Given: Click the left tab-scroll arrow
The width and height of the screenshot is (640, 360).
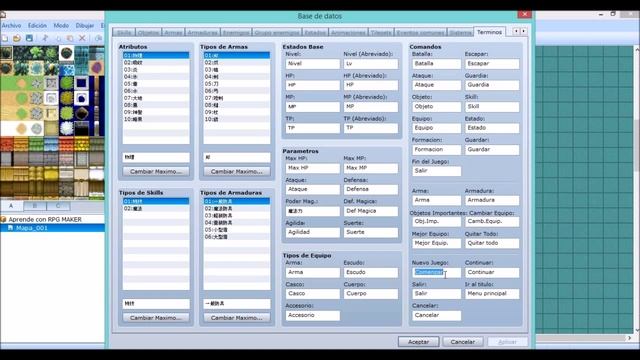Looking at the screenshot, I should click(516, 31).
